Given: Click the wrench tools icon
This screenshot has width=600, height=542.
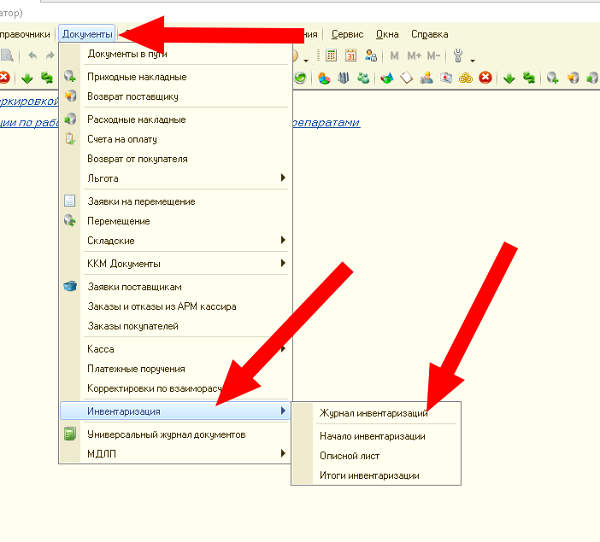Looking at the screenshot, I should (459, 56).
